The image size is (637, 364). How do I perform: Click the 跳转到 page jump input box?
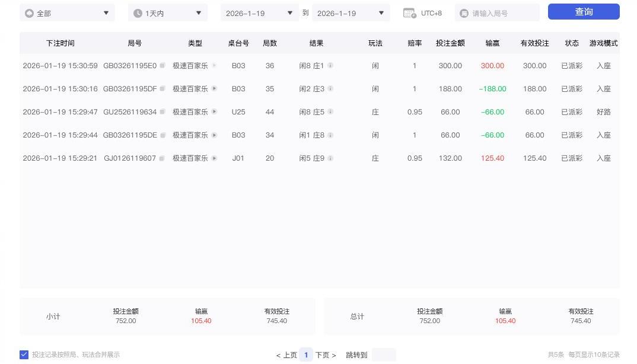pos(384,355)
